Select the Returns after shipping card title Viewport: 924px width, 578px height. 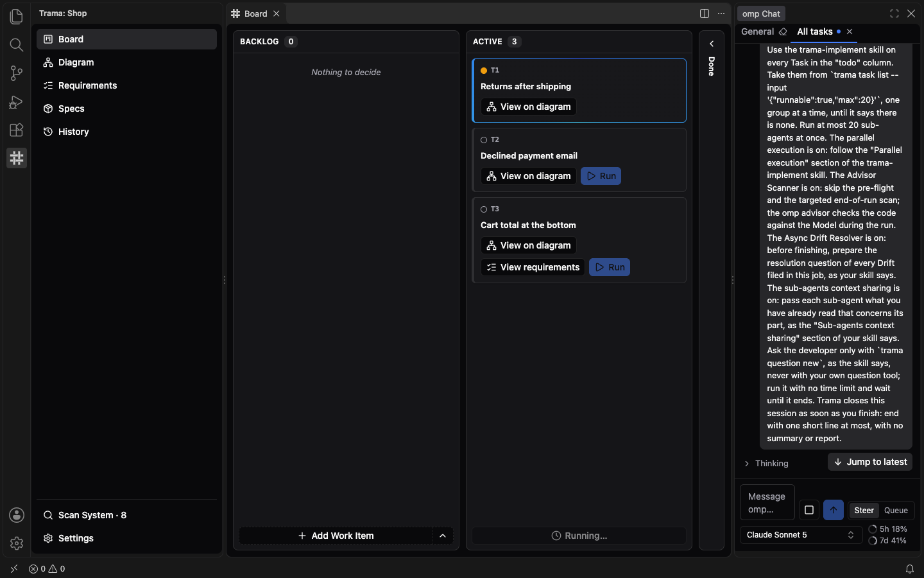coord(526,87)
